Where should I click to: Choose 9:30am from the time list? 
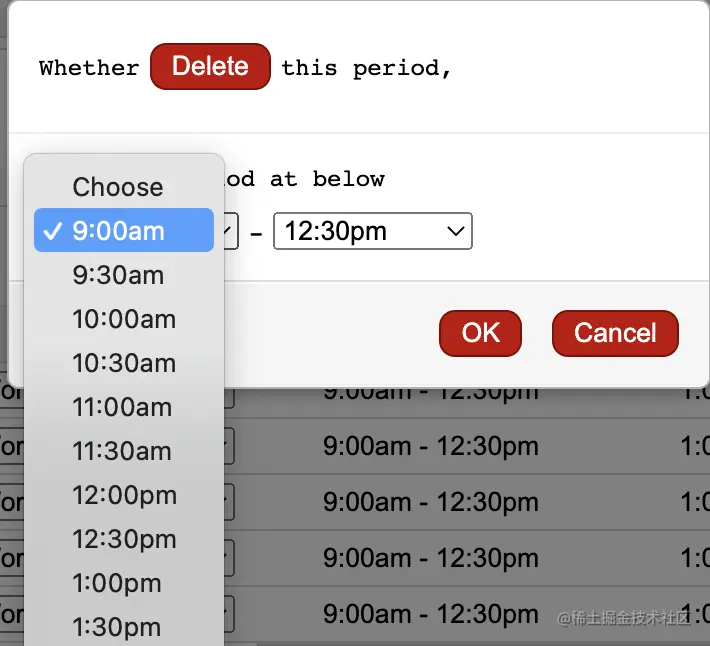(118, 275)
